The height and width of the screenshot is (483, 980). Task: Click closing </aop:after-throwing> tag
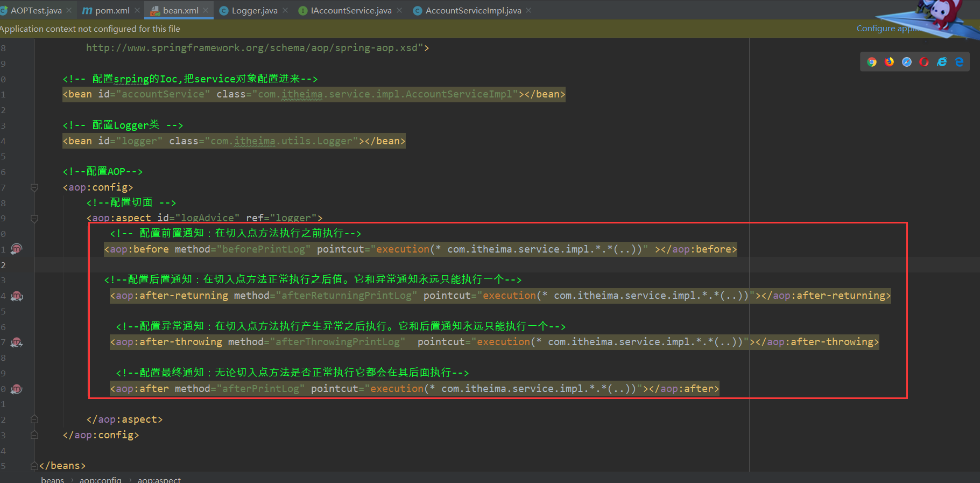817,342
